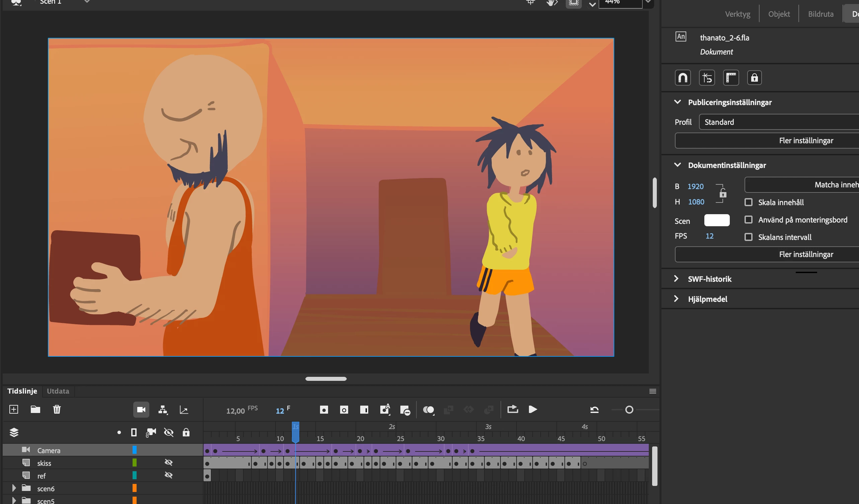Click the new layer icon
Image resolution: width=859 pixels, height=504 pixels.
coord(14,409)
